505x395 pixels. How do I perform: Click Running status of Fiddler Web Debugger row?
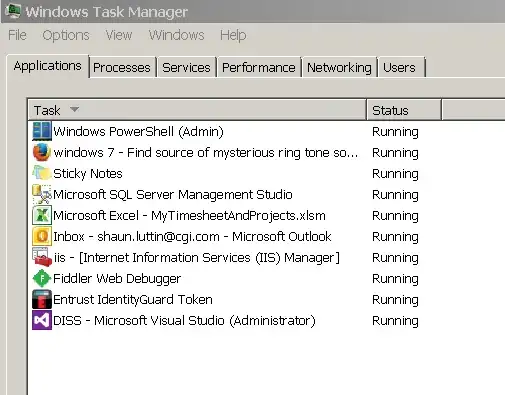(395, 279)
